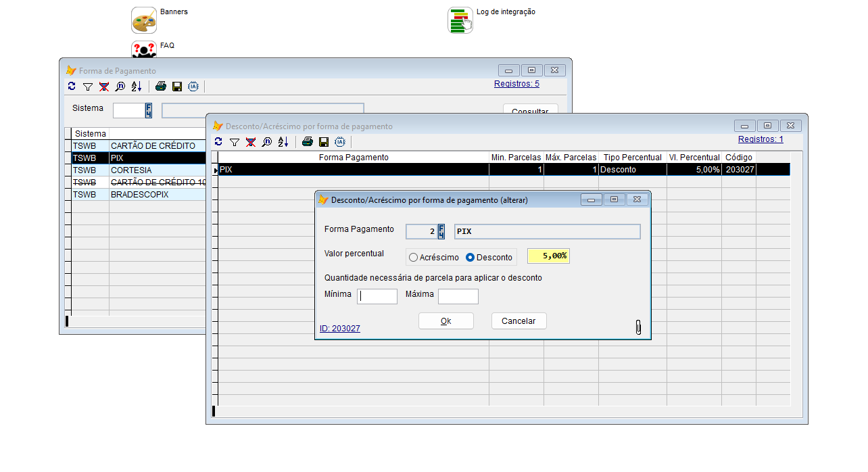This screenshot has width=868, height=472.
Task: Click F4 lookup beside Forma Pagamento code
Action: tap(441, 232)
